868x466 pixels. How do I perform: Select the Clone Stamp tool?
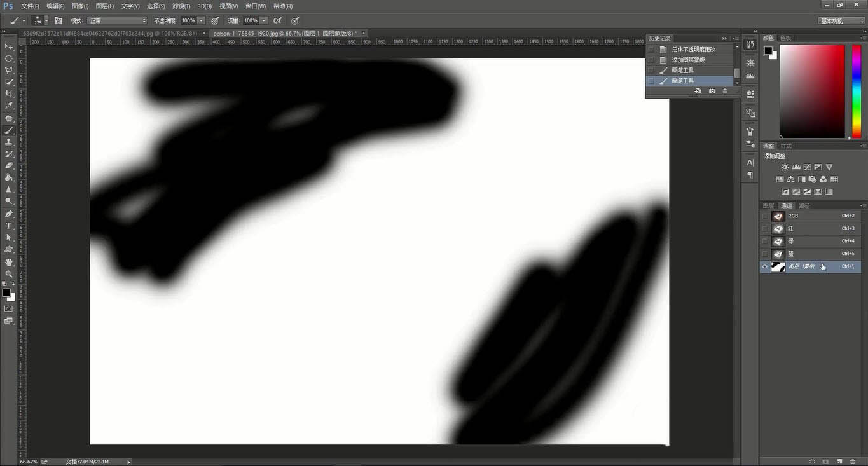tap(9, 142)
